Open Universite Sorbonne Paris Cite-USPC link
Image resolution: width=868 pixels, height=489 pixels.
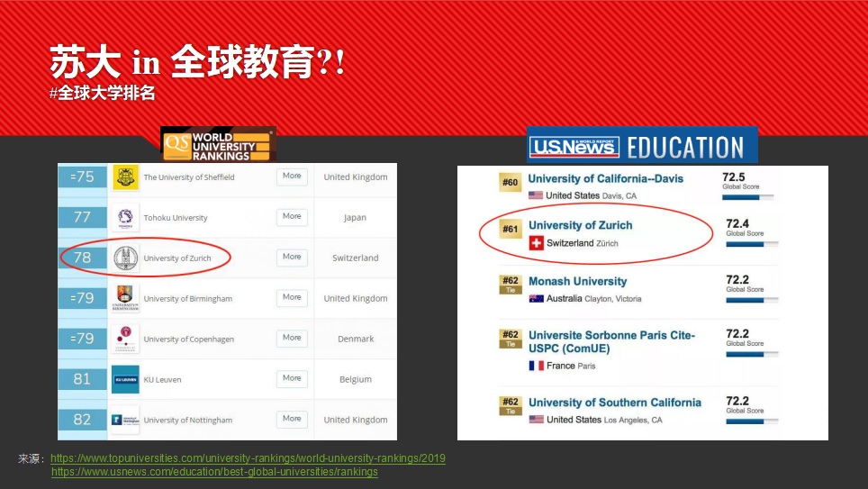tap(611, 341)
